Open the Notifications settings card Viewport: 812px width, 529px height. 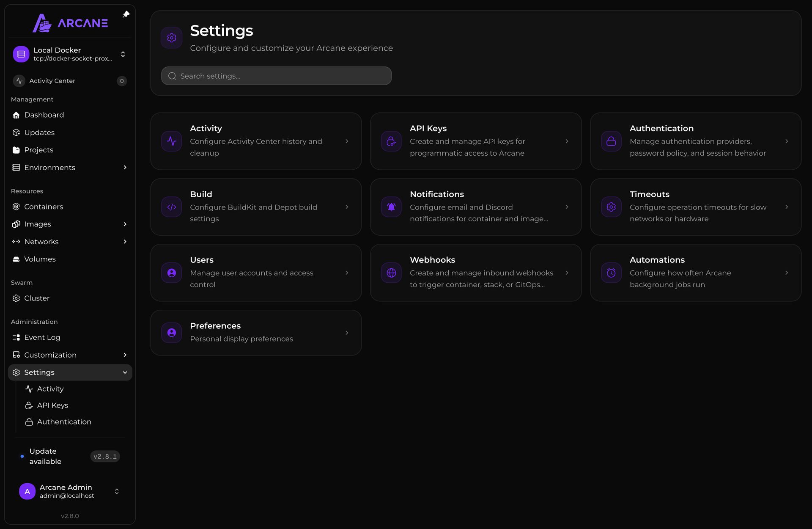point(476,207)
